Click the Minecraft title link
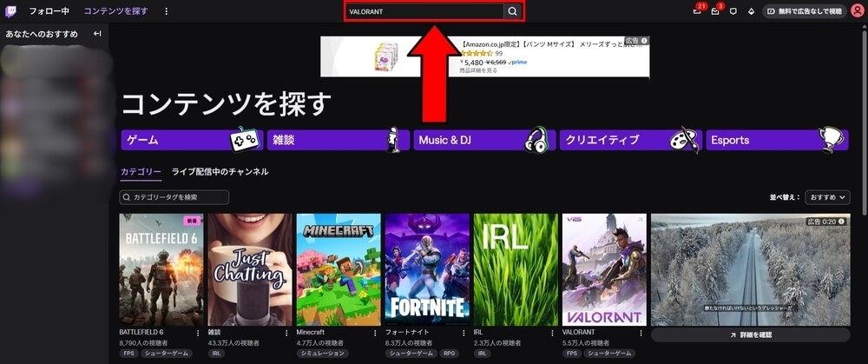Screen dimensions: 868x364 (x=311, y=333)
